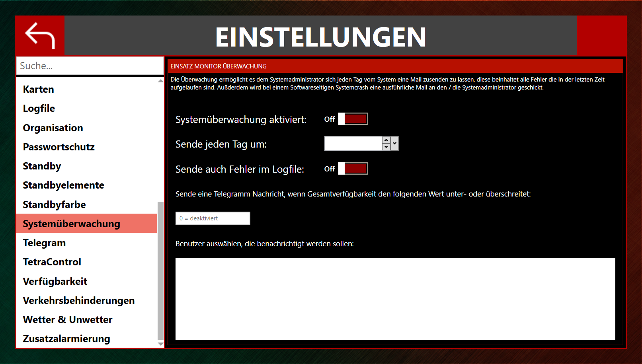Open the Telegram settings section
Image resolution: width=642 pixels, height=364 pixels.
pyautogui.click(x=44, y=243)
